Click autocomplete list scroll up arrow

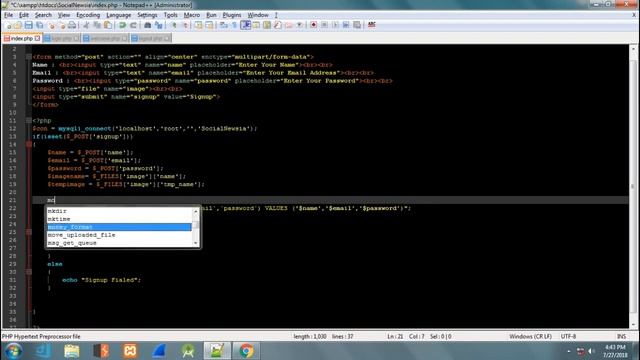coord(196,211)
